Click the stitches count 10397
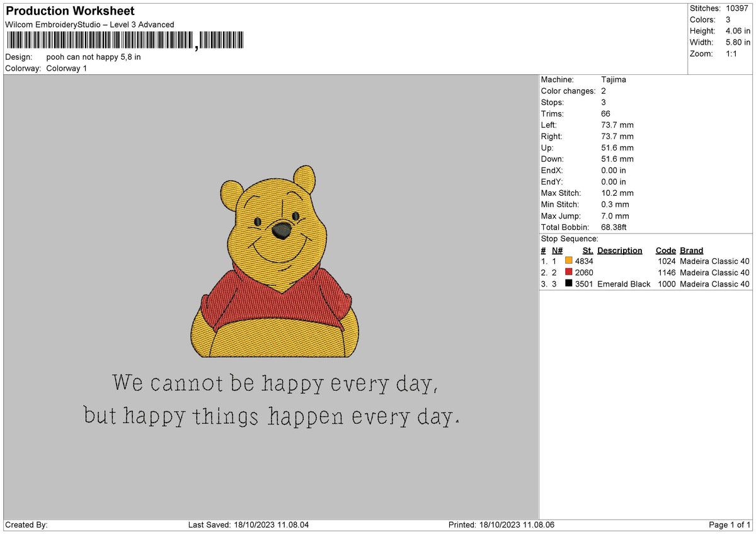 (738, 8)
